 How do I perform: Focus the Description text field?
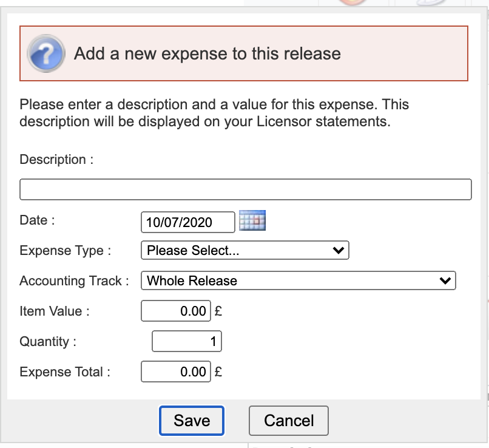(x=245, y=189)
